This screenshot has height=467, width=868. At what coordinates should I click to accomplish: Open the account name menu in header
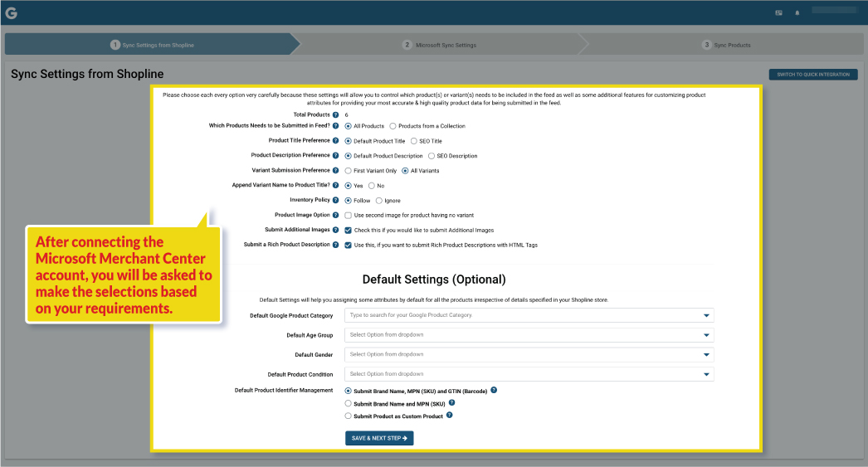[834, 11]
